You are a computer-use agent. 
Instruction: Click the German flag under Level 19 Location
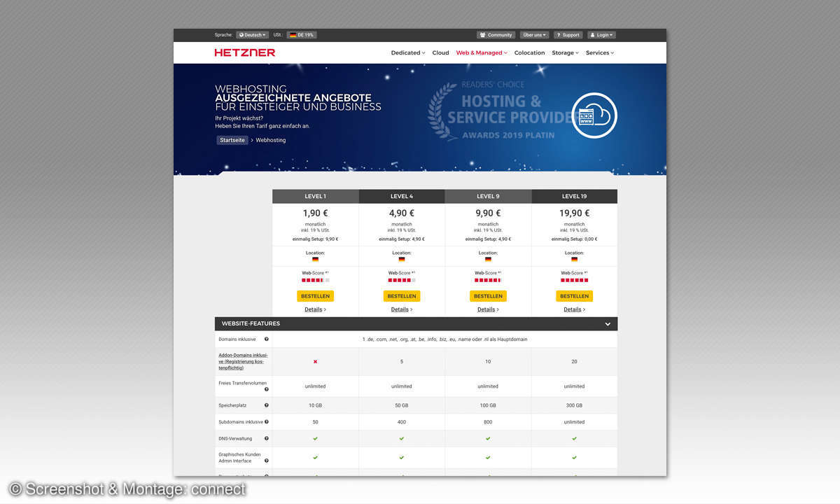[x=575, y=259]
